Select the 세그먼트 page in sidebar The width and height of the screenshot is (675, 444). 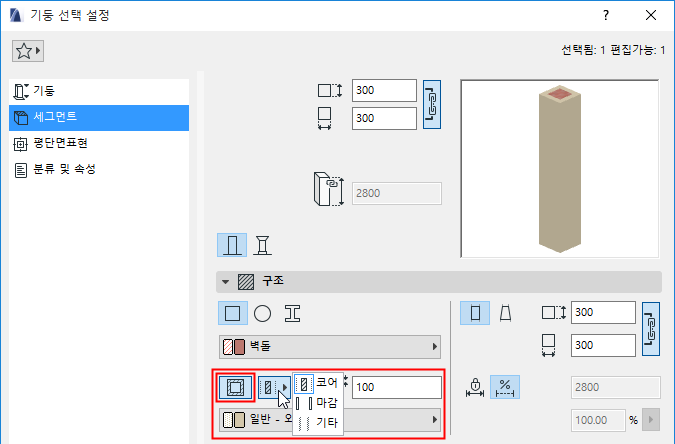coord(99,118)
